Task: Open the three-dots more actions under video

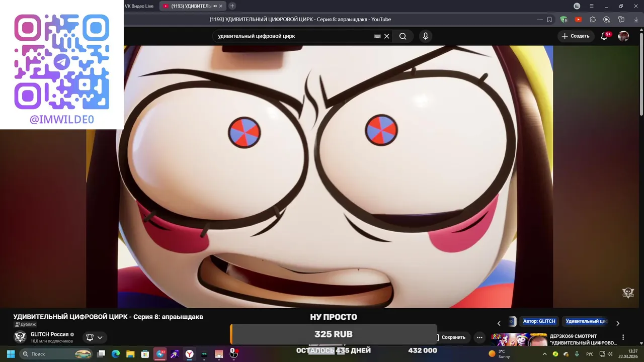Action: tap(479, 337)
